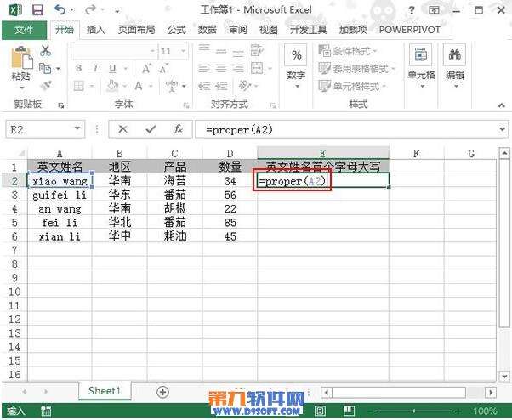Click the Ribbon Display Options icon

tap(434, 10)
